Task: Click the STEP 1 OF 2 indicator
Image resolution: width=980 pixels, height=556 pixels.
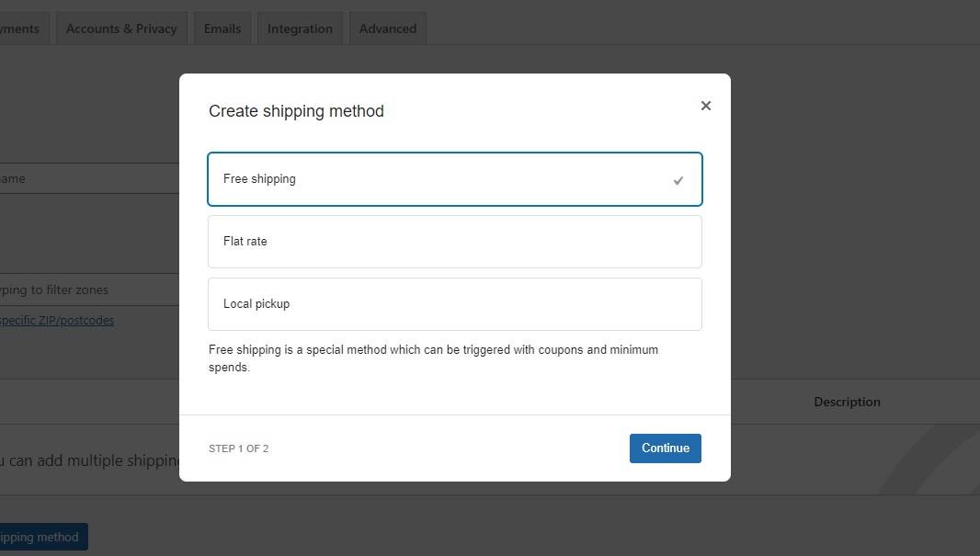Action: pos(238,448)
